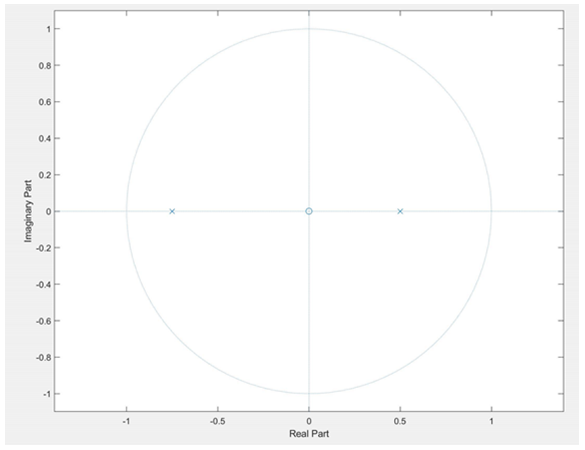Click the pole marker at 0.5
The width and height of the screenshot is (585, 450).
coord(400,211)
